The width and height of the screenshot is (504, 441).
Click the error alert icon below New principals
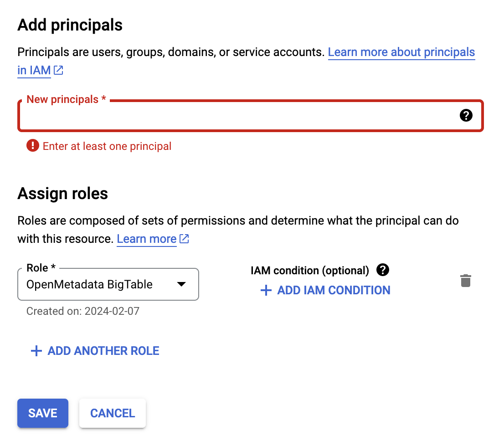point(32,146)
